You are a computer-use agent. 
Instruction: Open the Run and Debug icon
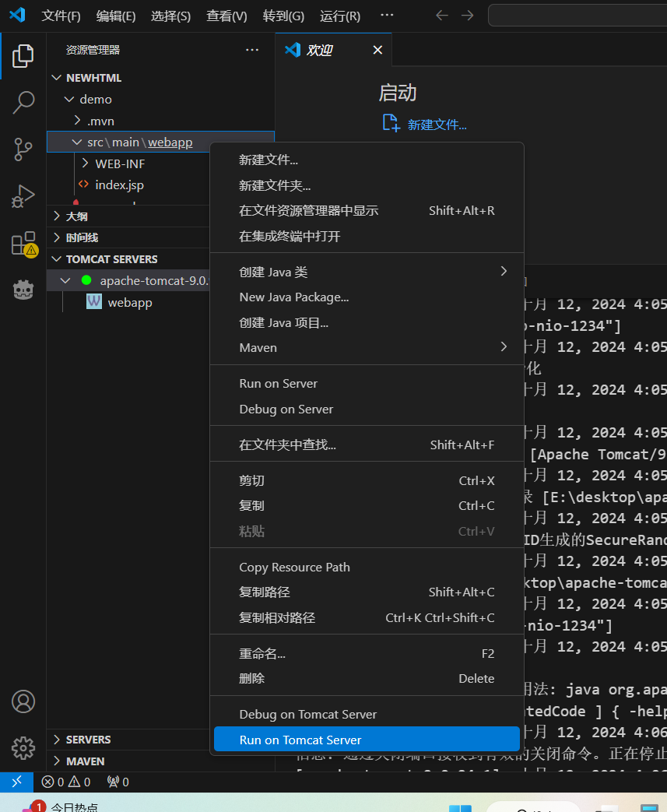pos(23,195)
